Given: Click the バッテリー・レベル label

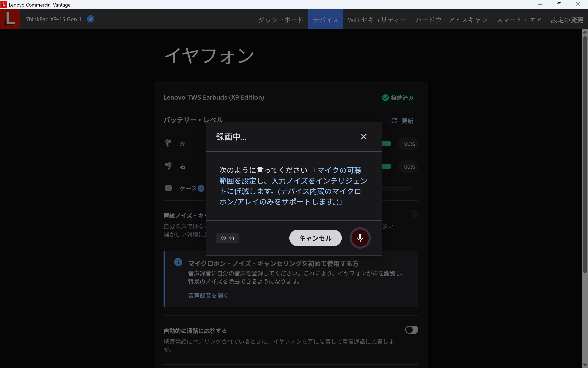Looking at the screenshot, I should tap(193, 120).
